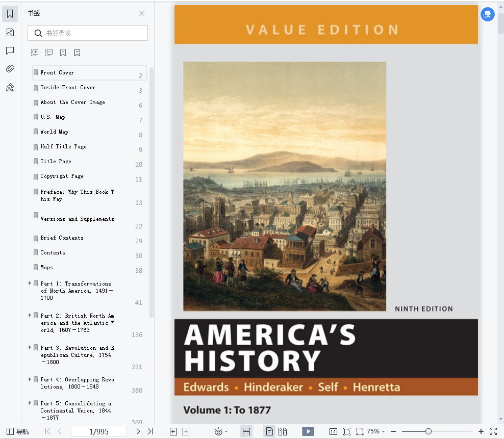This screenshot has width=504, height=439.
Task: Go back to previous view
Action: 173,431
